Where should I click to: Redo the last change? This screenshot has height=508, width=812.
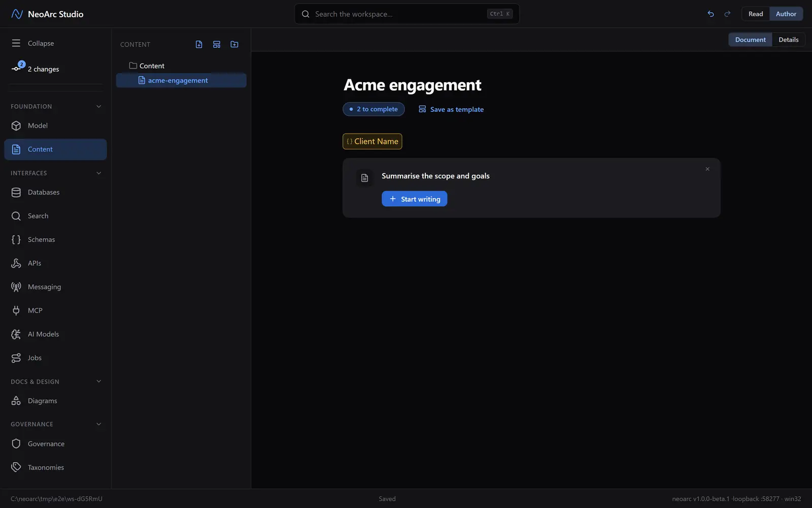727,14
